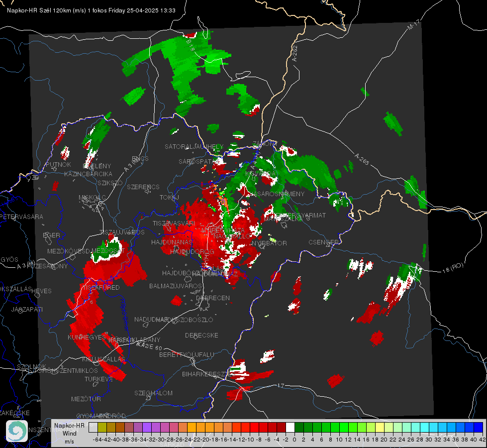Viewport: 487px width, 448px height.
Task: Click the NYÍRBÁTOR city label
Action: point(269,243)
